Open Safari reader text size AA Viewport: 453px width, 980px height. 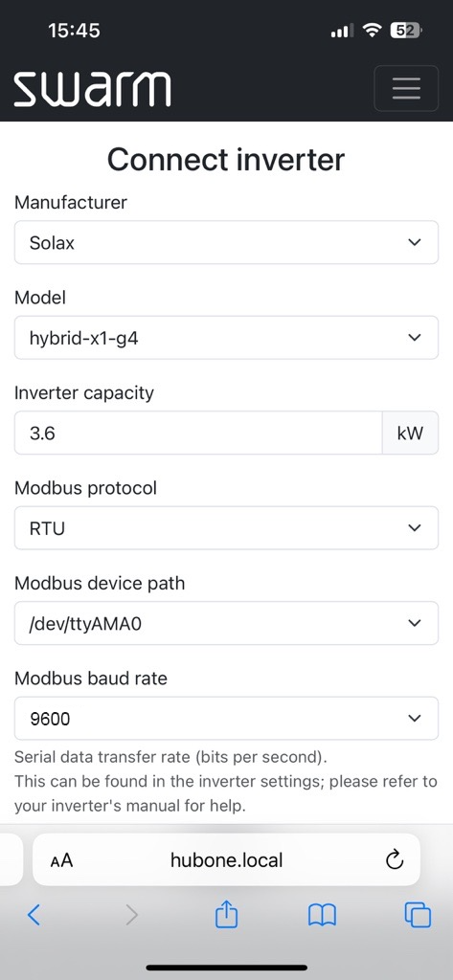(62, 860)
